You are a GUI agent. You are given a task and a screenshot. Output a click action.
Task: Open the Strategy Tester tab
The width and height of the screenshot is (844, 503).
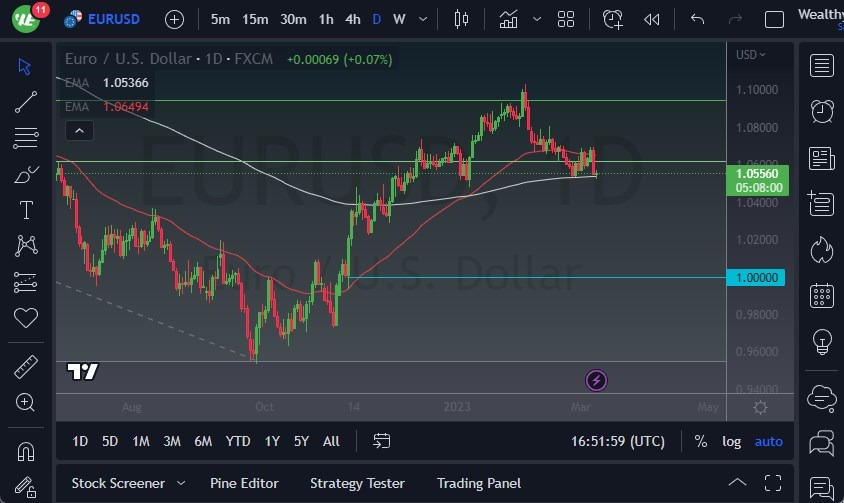pyautogui.click(x=357, y=483)
